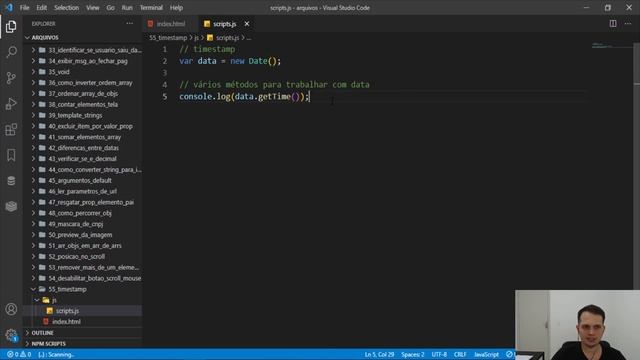This screenshot has width=640, height=360.
Task: Click the JavaScript language mode
Action: click(486, 354)
